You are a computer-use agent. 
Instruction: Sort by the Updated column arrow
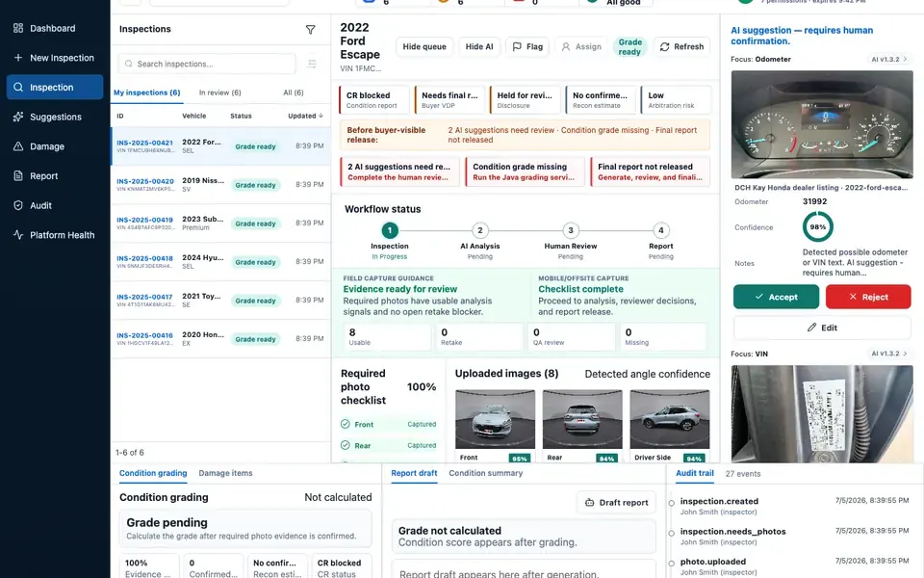[321, 116]
